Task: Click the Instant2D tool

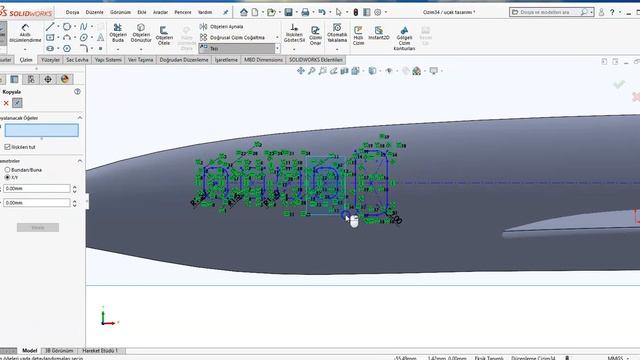Action: [379, 33]
